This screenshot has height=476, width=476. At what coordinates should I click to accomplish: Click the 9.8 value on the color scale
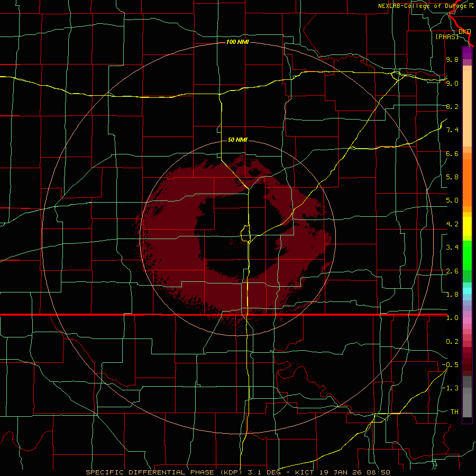pyautogui.click(x=452, y=59)
